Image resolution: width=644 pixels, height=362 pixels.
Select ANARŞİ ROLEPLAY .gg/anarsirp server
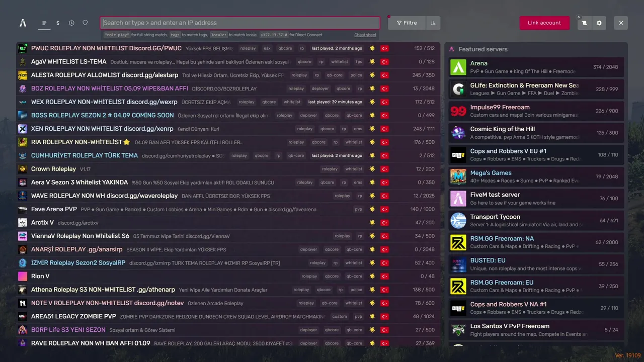click(x=228, y=249)
